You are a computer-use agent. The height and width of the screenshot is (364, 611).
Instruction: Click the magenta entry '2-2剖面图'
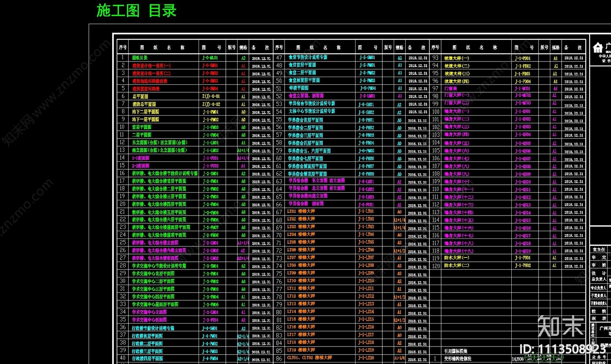[141, 166]
